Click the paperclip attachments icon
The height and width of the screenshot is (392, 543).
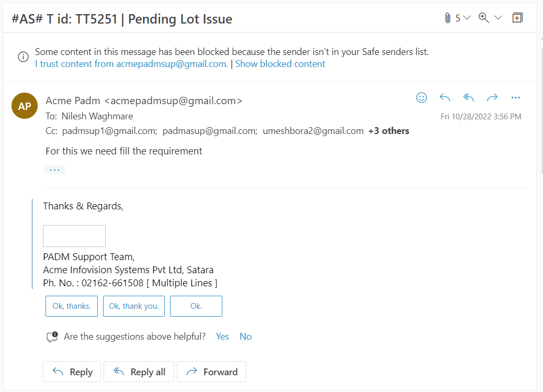447,18
